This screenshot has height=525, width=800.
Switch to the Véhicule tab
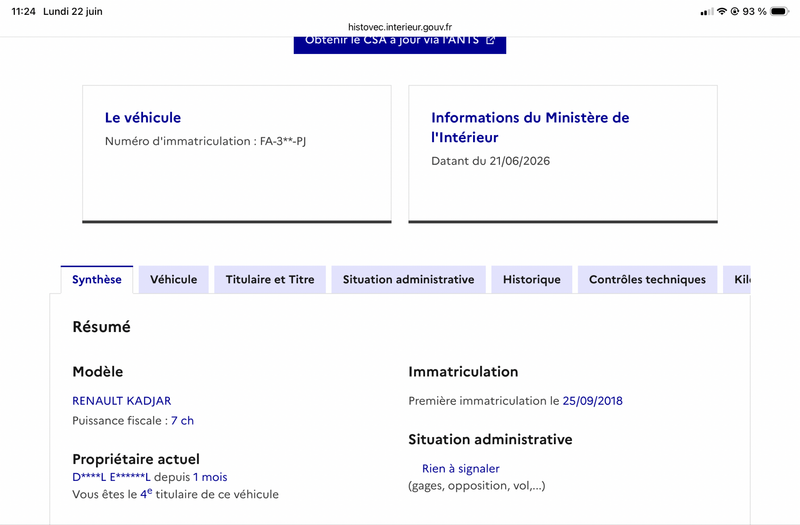(x=173, y=280)
